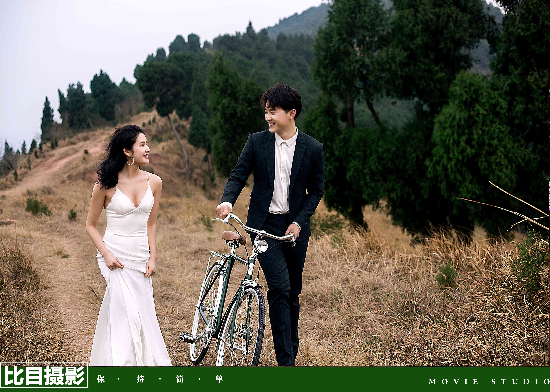
Task: Click the 比目摄影 logo box
Action: [44, 375]
